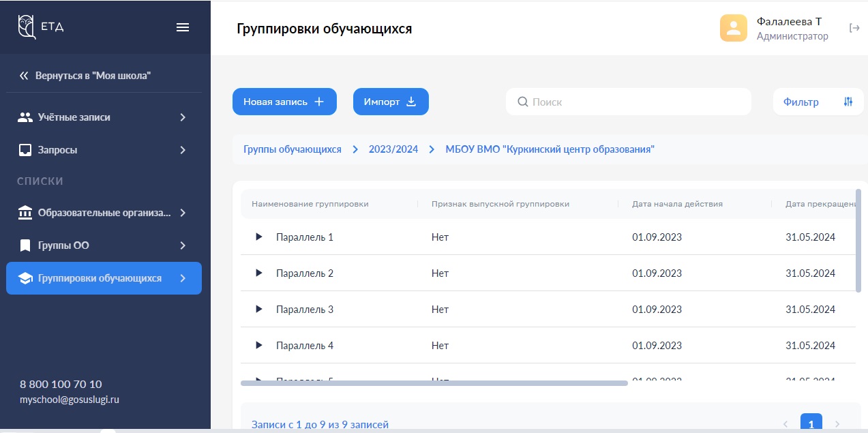Click the double-chevron back icon
Image resolution: width=868 pixels, height=433 pixels.
click(x=24, y=76)
